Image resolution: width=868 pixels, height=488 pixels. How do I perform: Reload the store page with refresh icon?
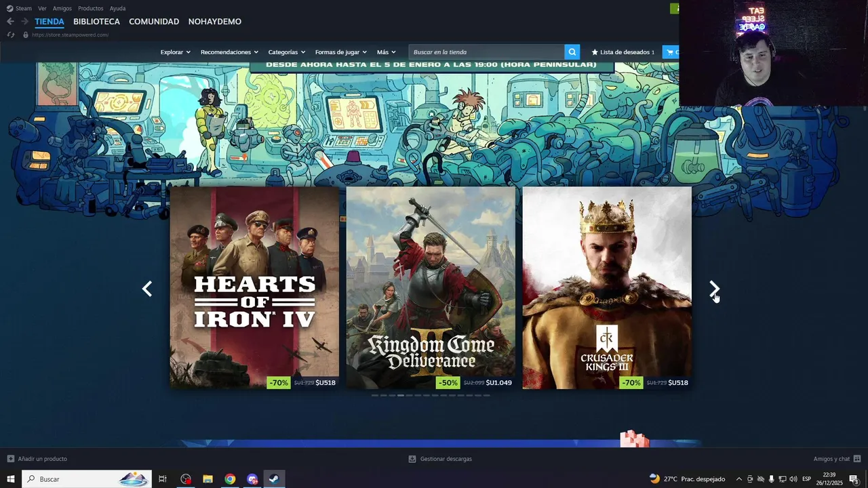10,35
